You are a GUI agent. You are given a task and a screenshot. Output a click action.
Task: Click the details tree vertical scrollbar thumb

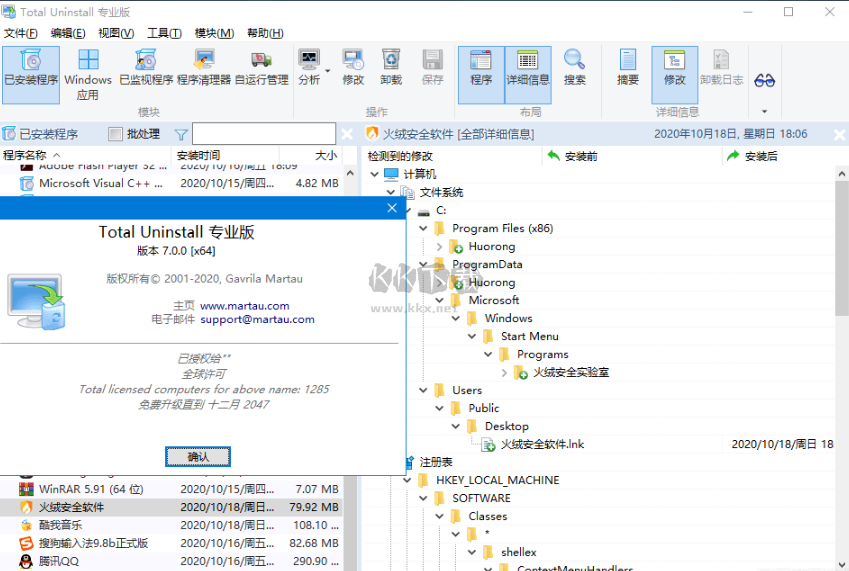[841, 248]
